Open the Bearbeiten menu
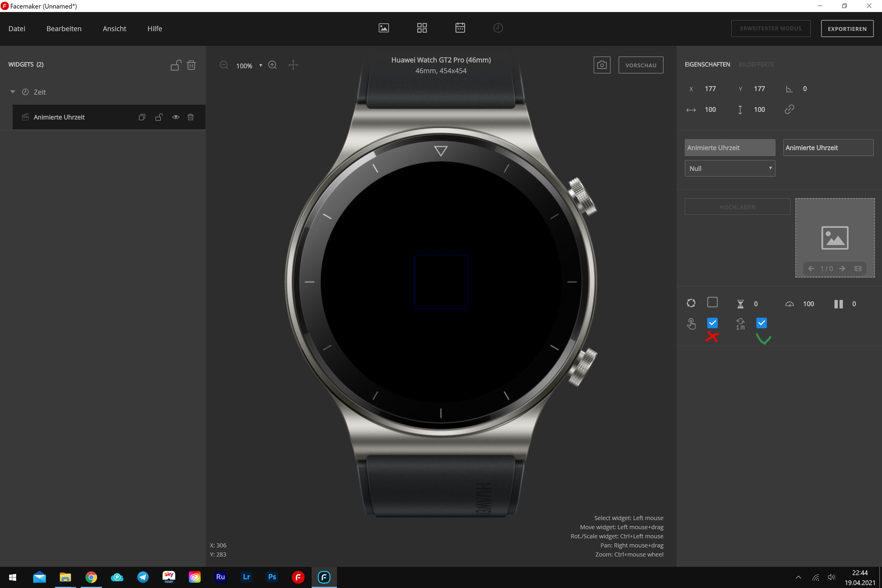882x588 pixels. point(64,28)
